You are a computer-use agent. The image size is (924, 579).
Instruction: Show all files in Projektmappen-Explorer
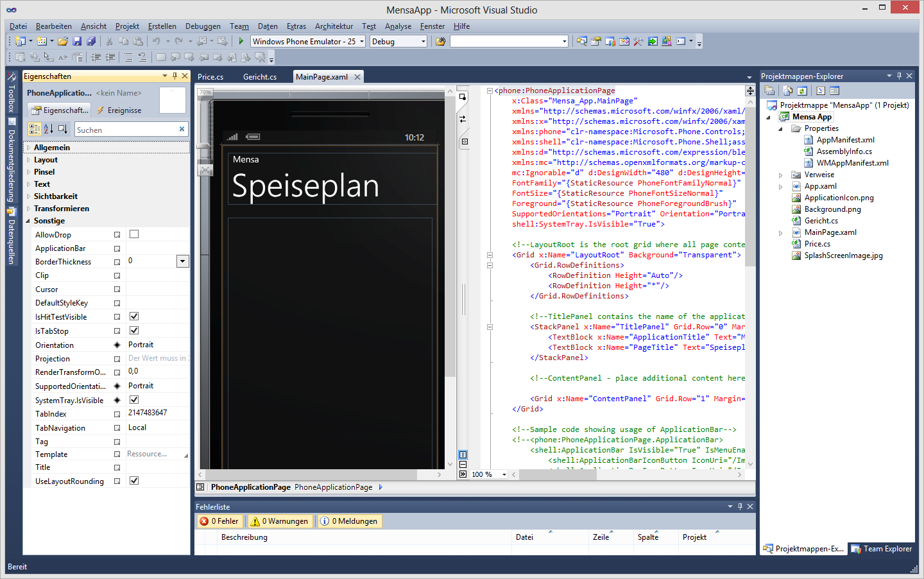point(788,91)
